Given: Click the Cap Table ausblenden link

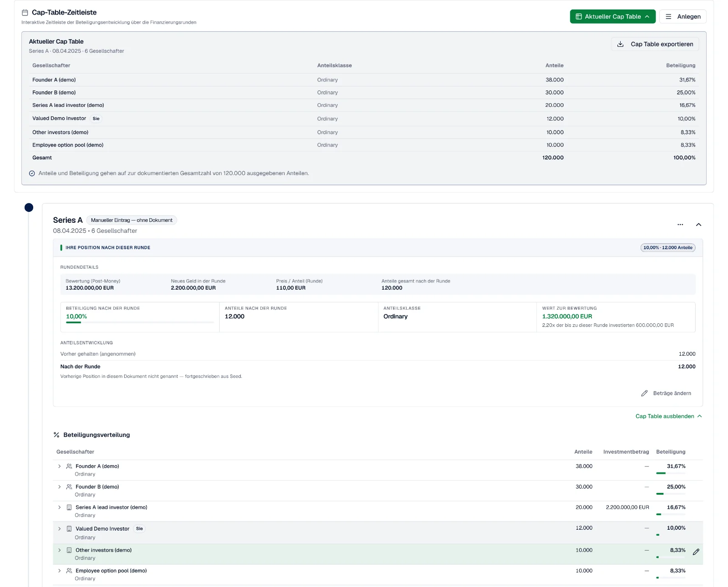Looking at the screenshot, I should [668, 416].
